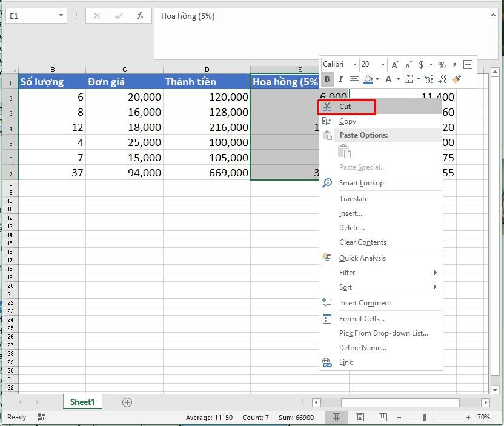The image size is (504, 426).
Task: Open the Calibri font name dropdown
Action: [x=356, y=64]
